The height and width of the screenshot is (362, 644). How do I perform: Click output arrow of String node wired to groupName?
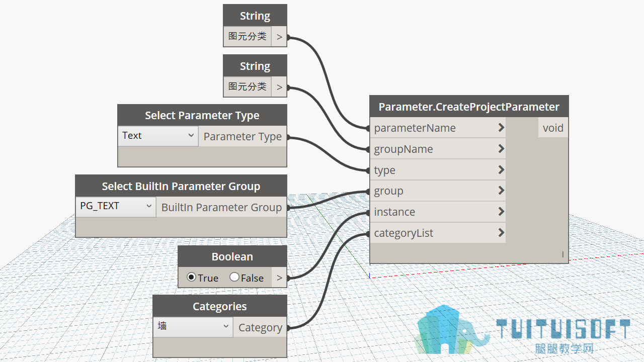pos(279,87)
